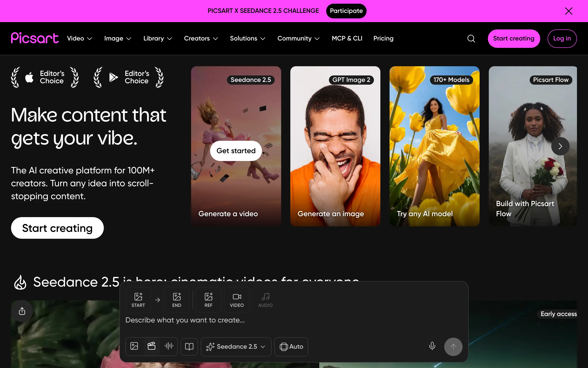Expand the Solutions menu
Screen dimensions: 588x368
coord(248,38)
